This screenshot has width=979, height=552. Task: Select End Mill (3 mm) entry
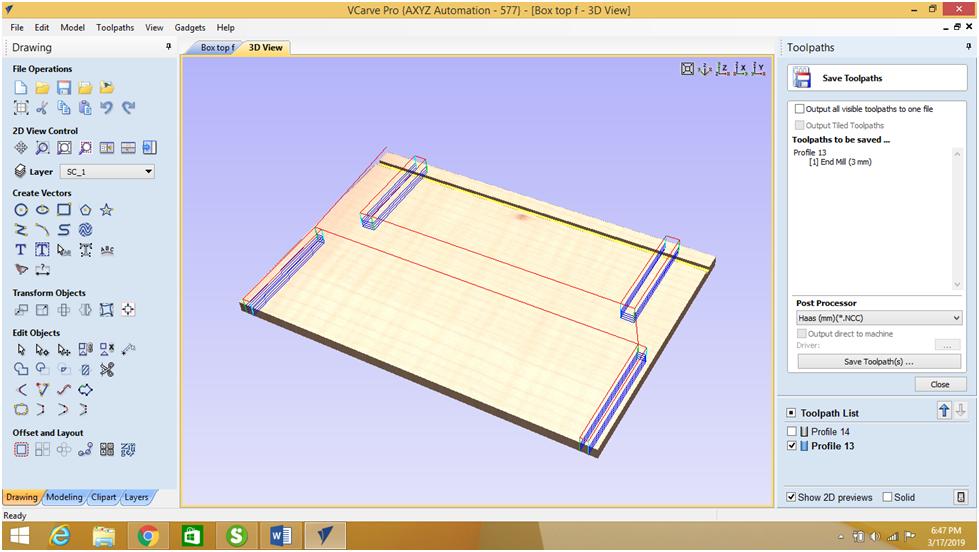(840, 162)
